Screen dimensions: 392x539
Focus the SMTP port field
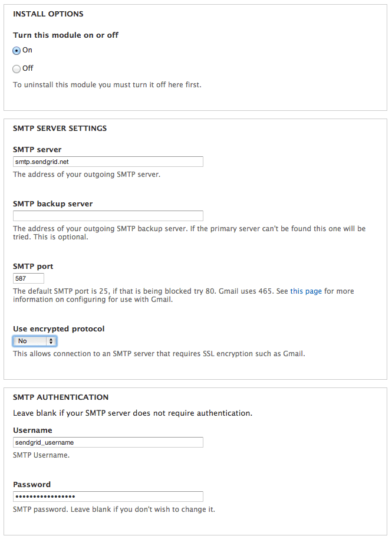(28, 278)
